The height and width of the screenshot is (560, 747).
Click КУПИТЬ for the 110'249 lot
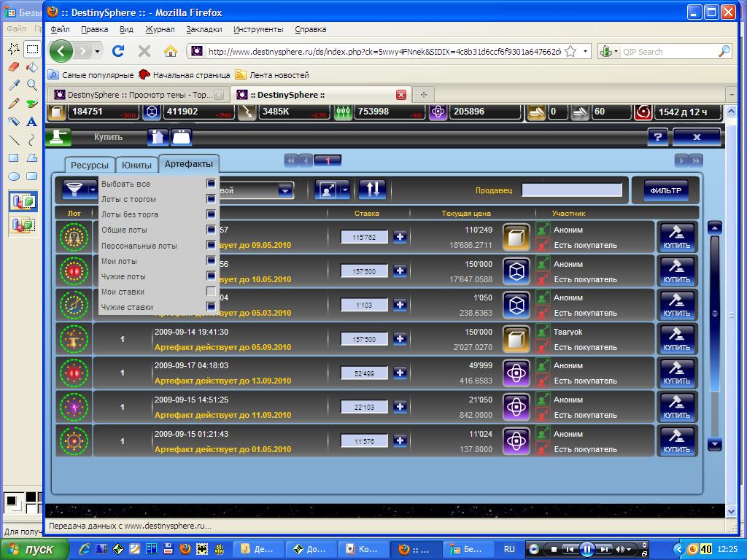click(676, 237)
